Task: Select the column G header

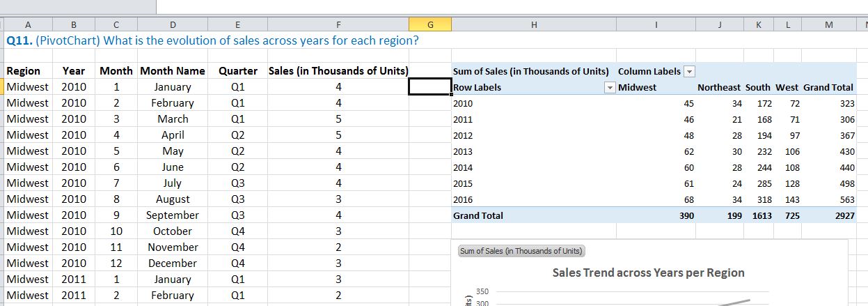Action: coord(429,24)
